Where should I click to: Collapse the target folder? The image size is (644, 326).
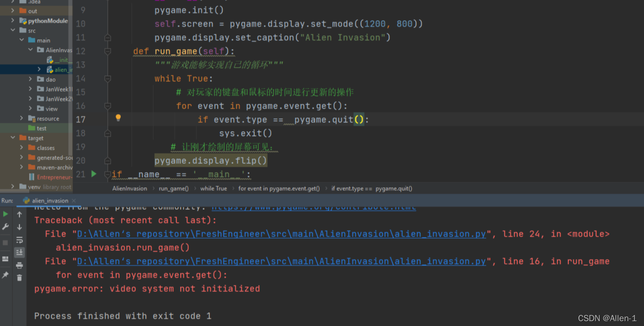pyautogui.click(x=12, y=138)
